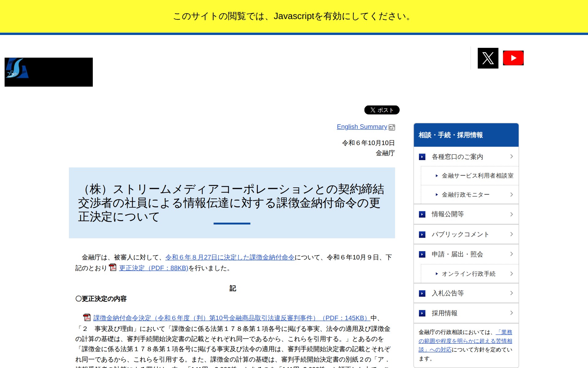Viewport: 588px width, 368px height.
Task: Open 金融行政モニター submenu item
Action: point(465,195)
